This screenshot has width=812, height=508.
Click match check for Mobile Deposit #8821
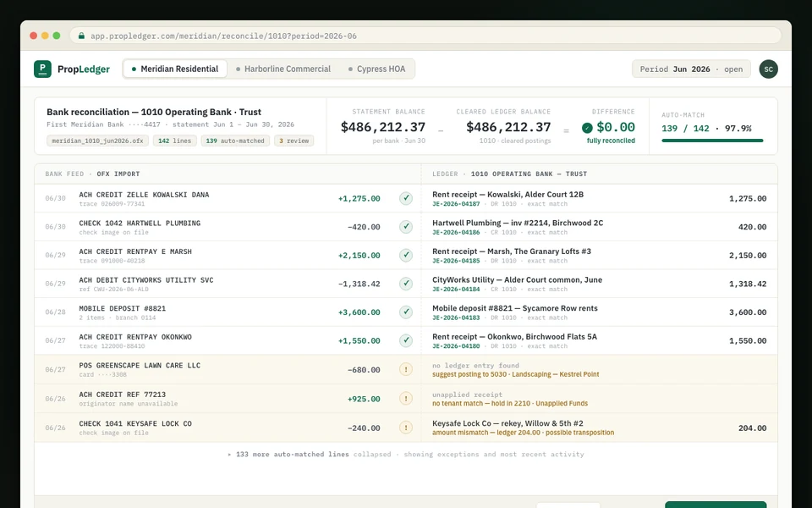click(405, 312)
